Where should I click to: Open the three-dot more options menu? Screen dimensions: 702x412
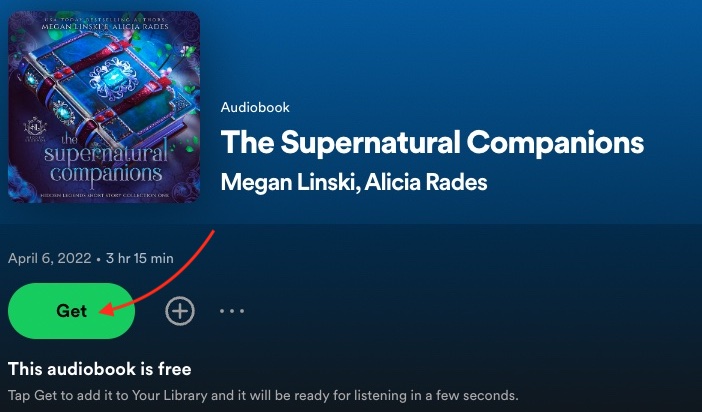click(232, 311)
